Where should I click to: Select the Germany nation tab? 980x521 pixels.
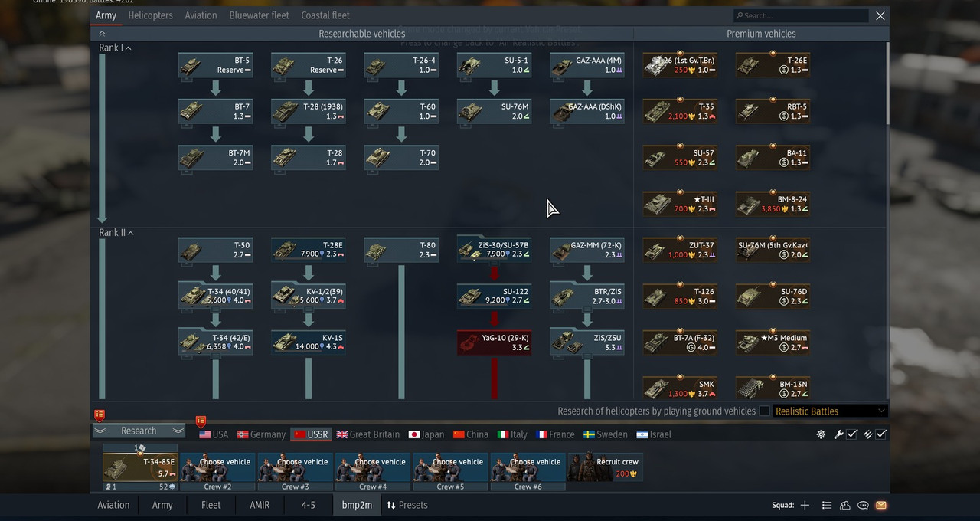tap(260, 434)
